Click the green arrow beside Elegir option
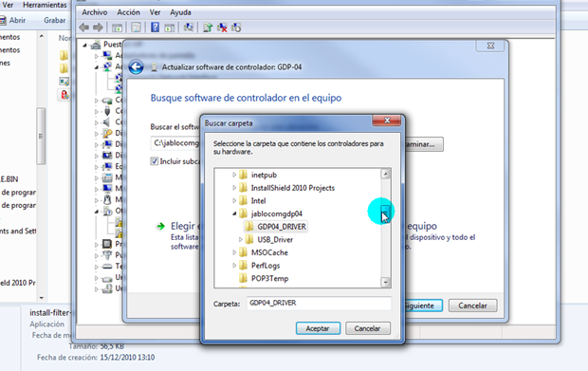 (x=161, y=226)
